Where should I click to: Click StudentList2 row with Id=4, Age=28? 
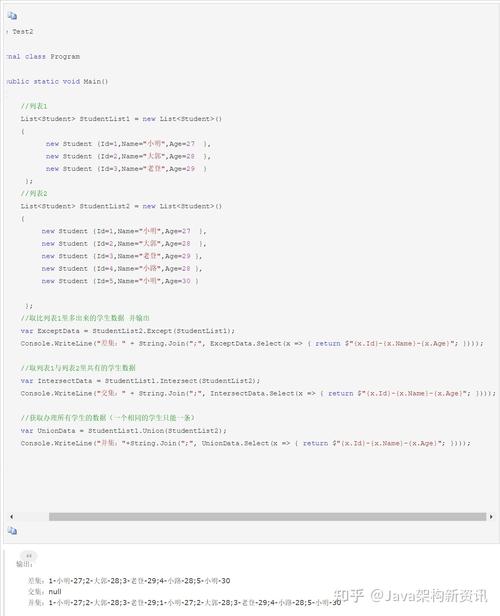(122, 269)
